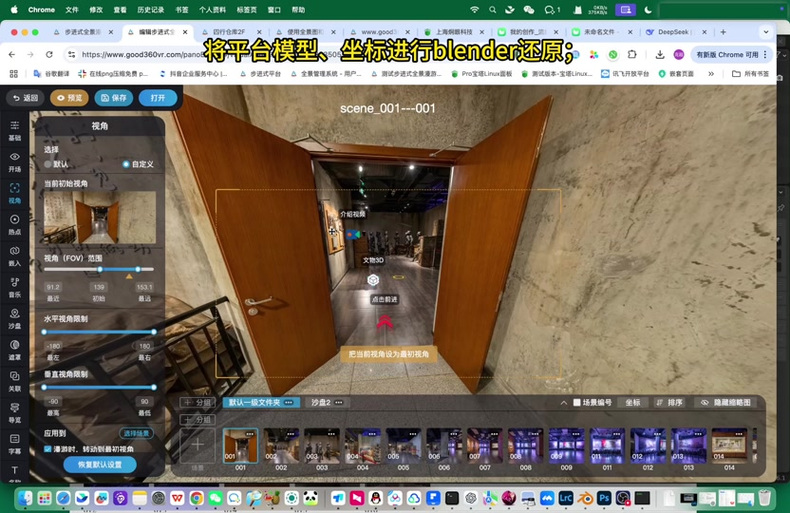This screenshot has width=790, height=513.
Task: Open Chrome downloads icon
Action: pyautogui.click(x=660, y=54)
